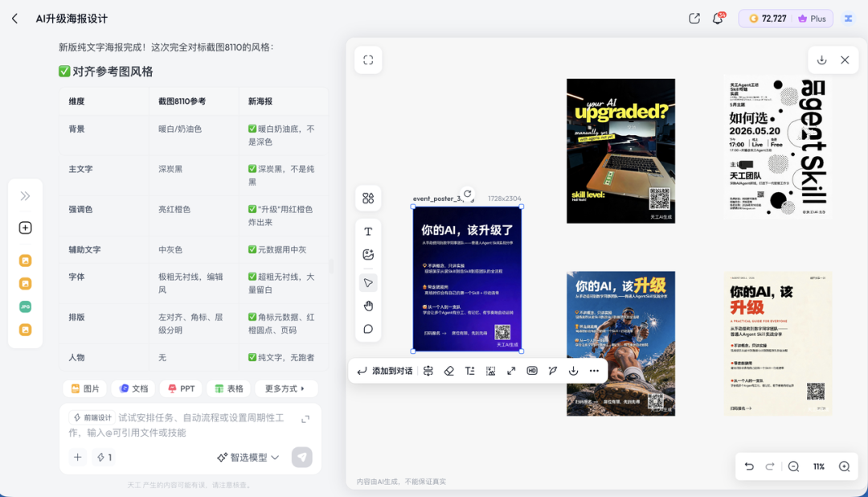
Task: Undo the last canvas action
Action: point(749,466)
